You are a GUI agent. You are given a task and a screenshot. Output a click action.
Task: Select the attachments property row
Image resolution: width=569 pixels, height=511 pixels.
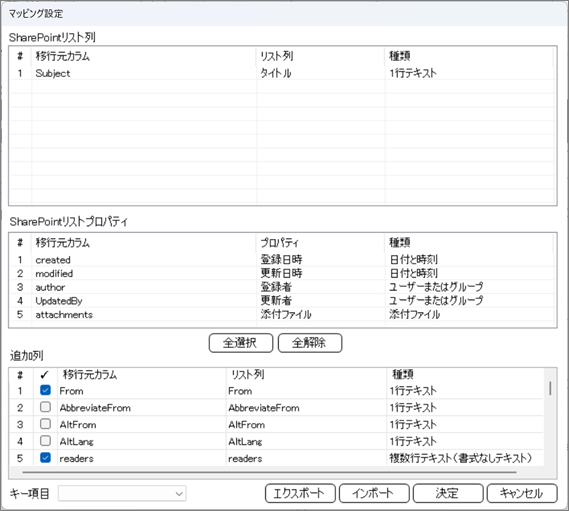(282, 314)
